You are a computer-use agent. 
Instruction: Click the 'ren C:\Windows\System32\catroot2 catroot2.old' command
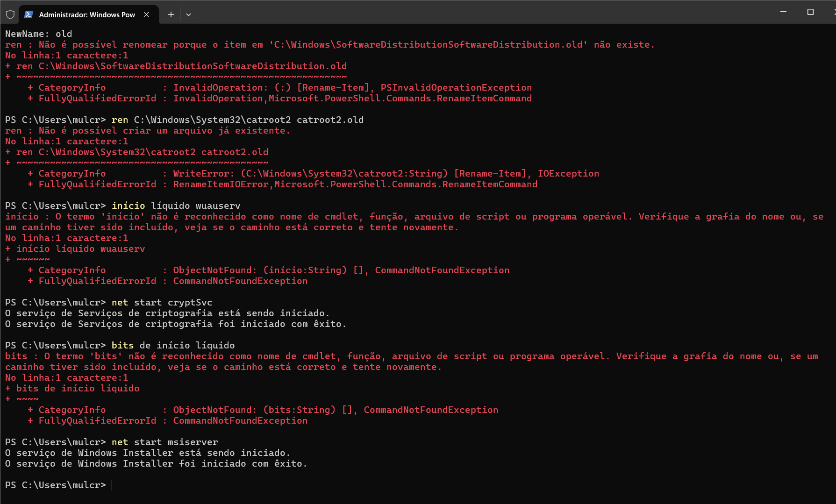coord(237,120)
